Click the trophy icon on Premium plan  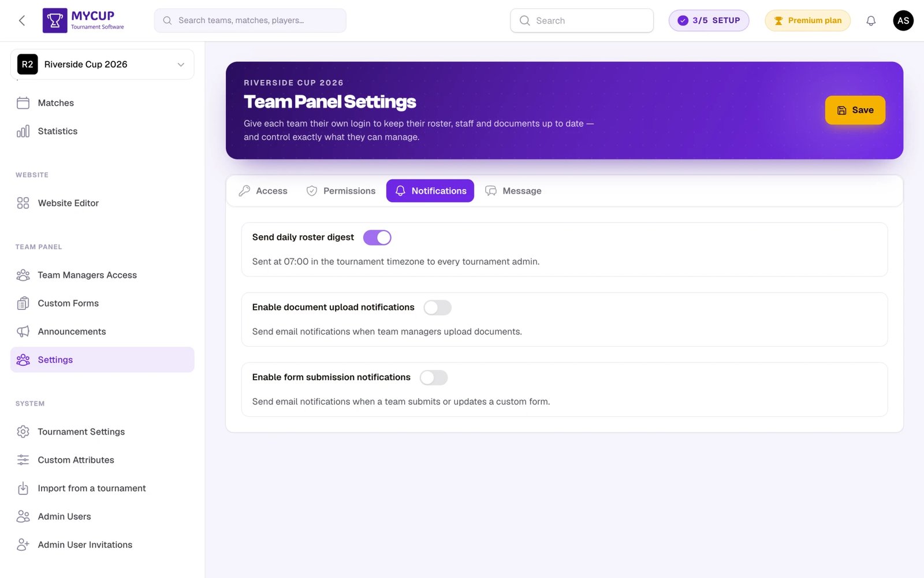[x=778, y=21]
